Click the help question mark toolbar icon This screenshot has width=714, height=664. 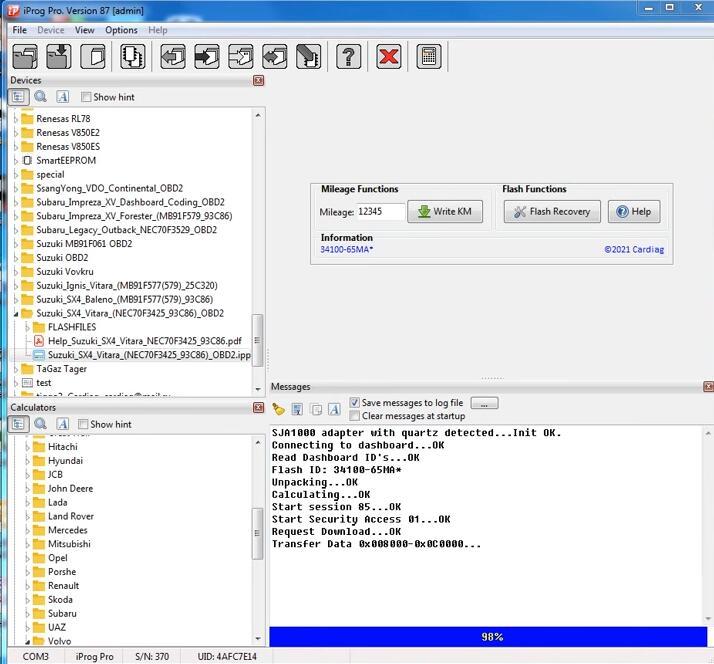tap(348, 57)
